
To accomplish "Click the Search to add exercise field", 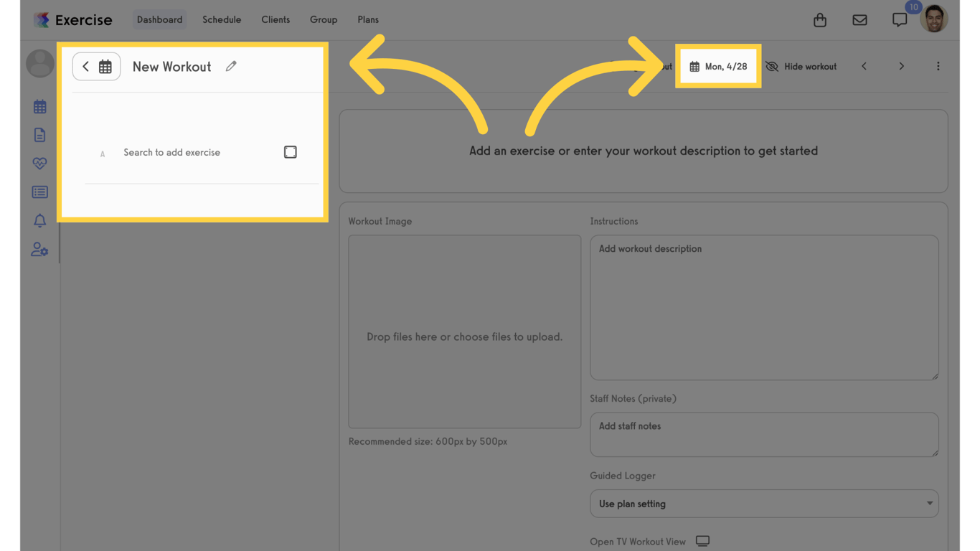I will [x=171, y=152].
